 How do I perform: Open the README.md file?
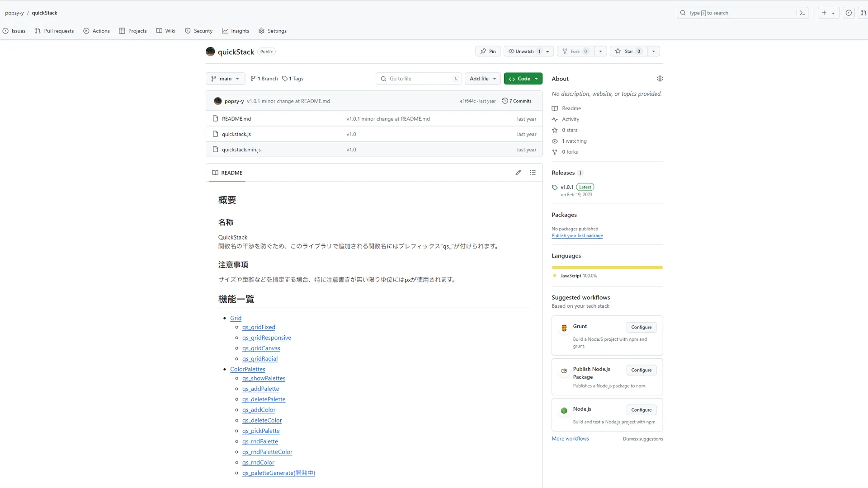pos(236,119)
